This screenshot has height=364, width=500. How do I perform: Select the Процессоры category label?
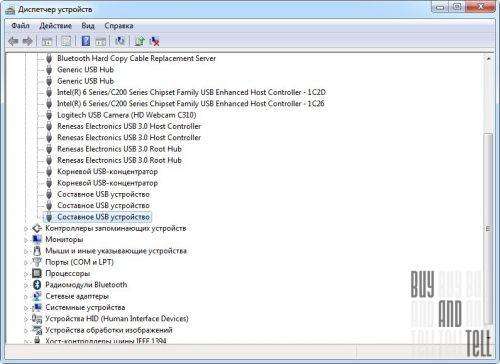tap(68, 273)
